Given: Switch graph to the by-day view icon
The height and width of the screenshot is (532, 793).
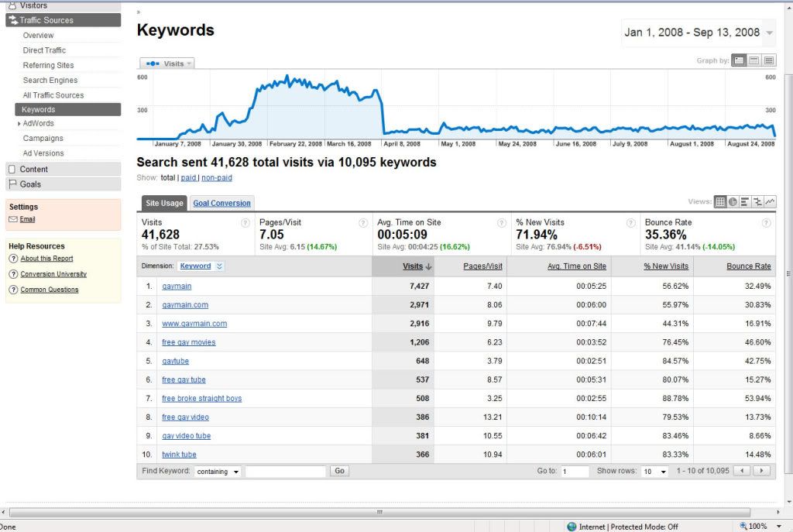Looking at the screenshot, I should click(x=740, y=60).
